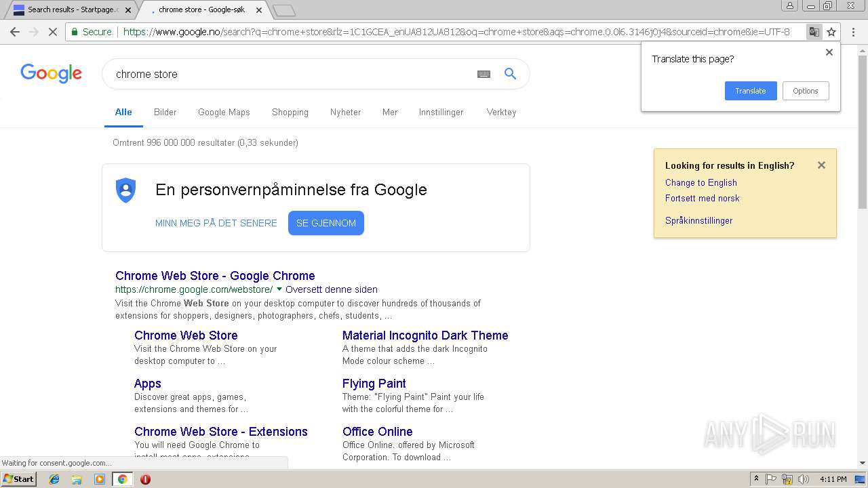Click the 4:11 PM clock
The width and height of the screenshot is (868, 488).
[833, 479]
